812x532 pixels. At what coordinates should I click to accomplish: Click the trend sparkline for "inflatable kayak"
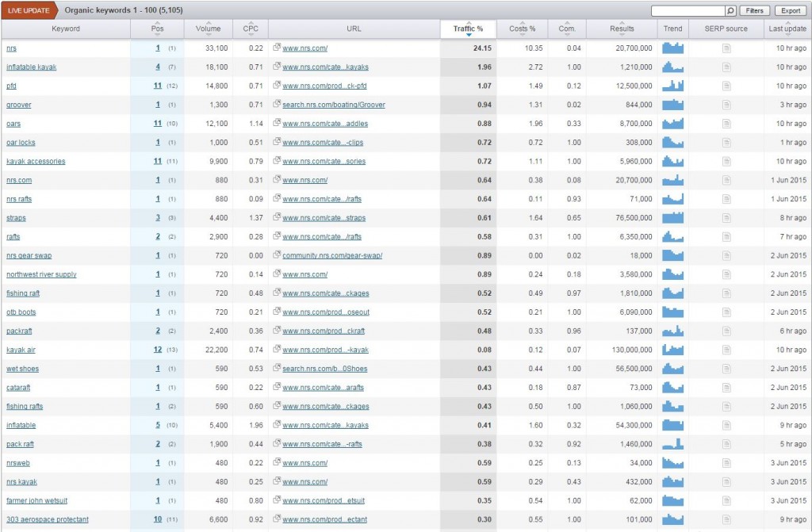[x=672, y=67]
